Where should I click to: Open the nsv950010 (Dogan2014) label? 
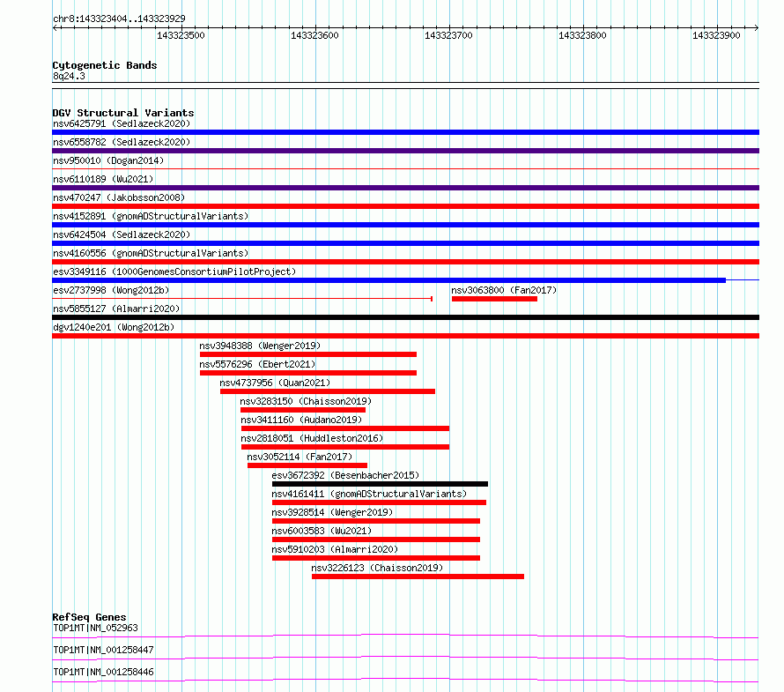pyautogui.click(x=108, y=160)
